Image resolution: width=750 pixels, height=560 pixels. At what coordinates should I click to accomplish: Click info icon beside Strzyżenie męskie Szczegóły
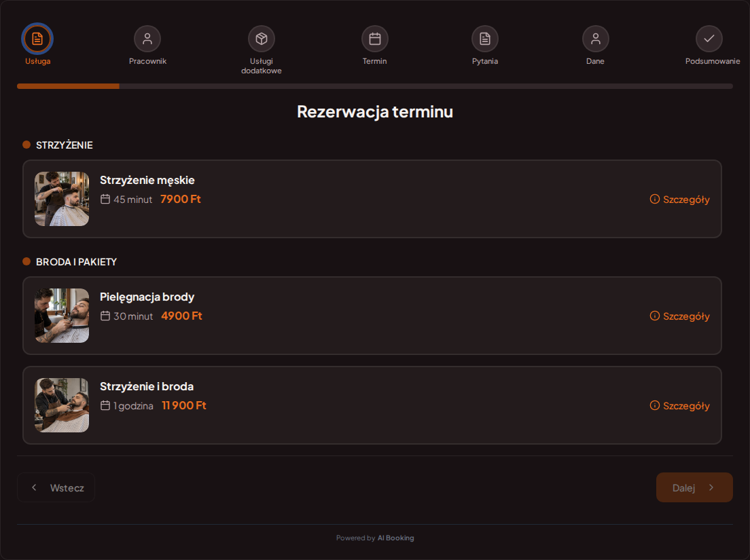pyautogui.click(x=655, y=200)
